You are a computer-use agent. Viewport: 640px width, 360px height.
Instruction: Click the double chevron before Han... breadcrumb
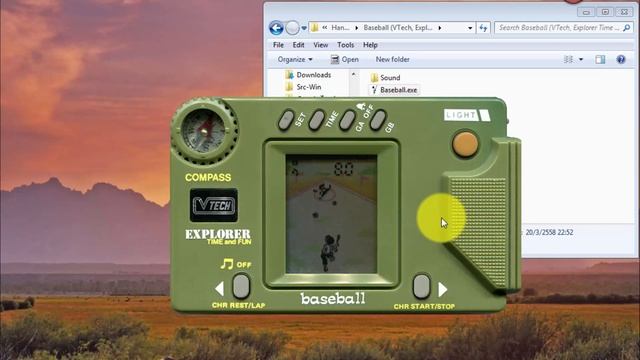[325, 28]
